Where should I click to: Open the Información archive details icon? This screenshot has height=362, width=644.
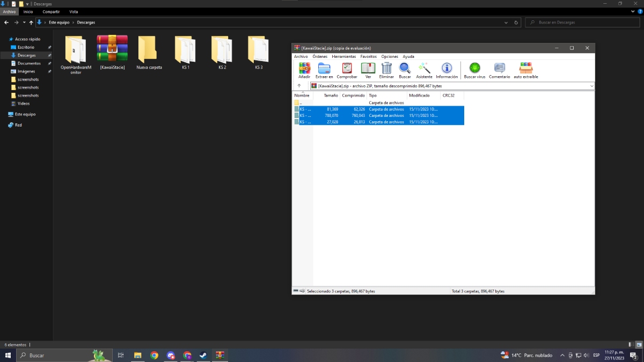447,69
